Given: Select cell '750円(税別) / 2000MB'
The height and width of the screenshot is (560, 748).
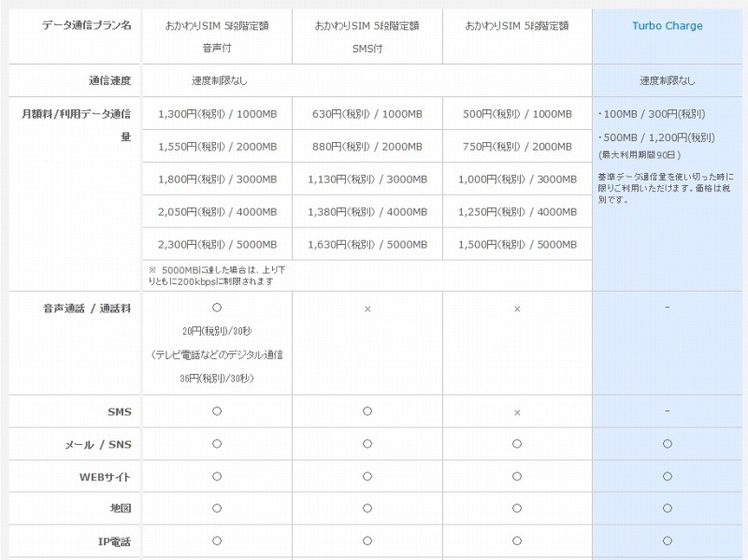Looking at the screenshot, I should point(518,147).
